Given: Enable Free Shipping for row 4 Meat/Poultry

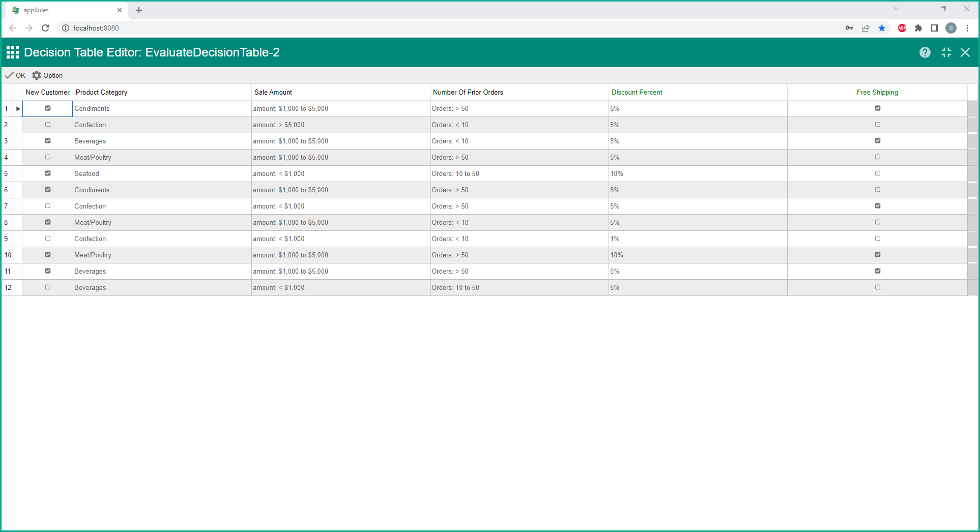Looking at the screenshot, I should pos(878,157).
